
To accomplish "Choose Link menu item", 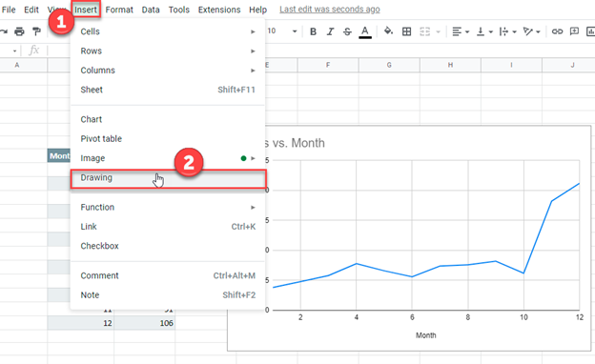I will pyautogui.click(x=168, y=227).
